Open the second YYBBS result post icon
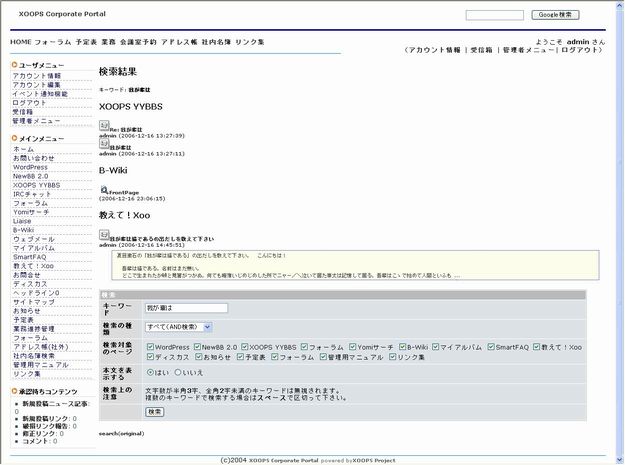This screenshot has width=625, height=465. (x=104, y=143)
